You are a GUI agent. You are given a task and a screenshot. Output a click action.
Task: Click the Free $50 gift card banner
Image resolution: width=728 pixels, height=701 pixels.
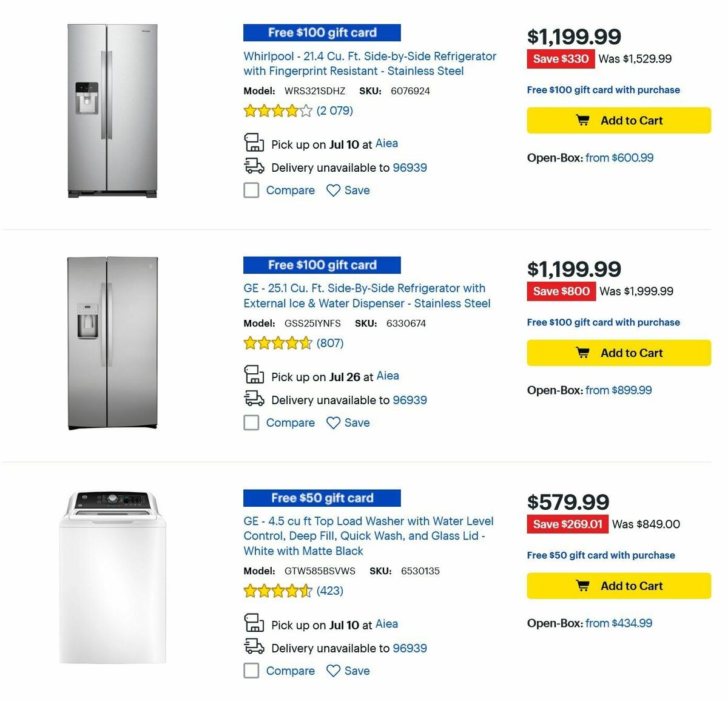(x=322, y=498)
